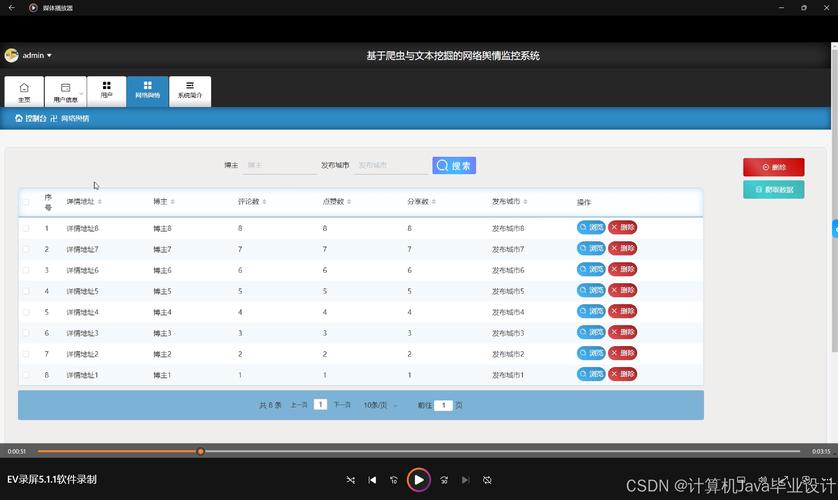Click the previous track icon

[372, 480]
